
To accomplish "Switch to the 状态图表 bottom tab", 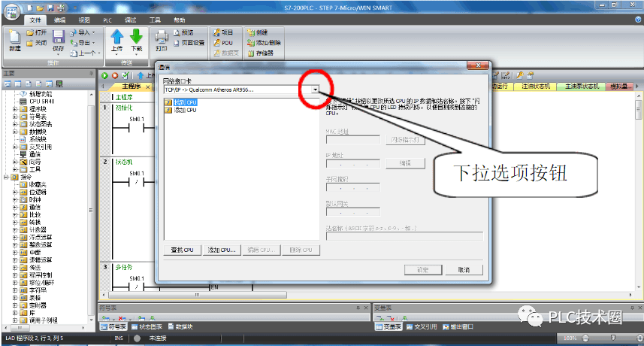I will pos(147,327).
